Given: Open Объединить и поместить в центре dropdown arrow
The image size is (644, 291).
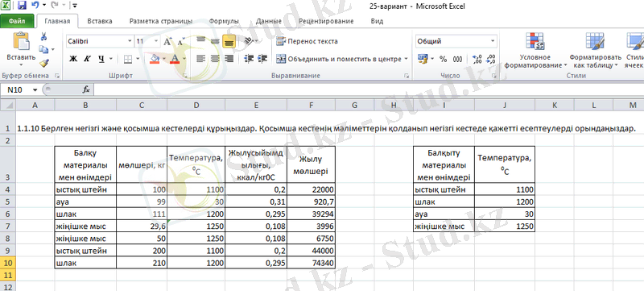Looking at the screenshot, I should (407, 59).
